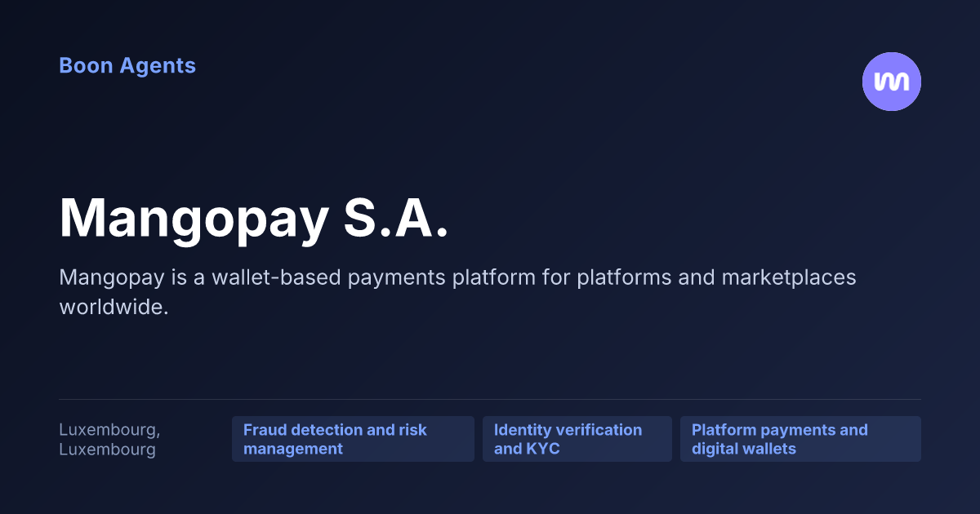Open the Boon Agents brand link
Screen dimensions: 980x514
coord(127,66)
